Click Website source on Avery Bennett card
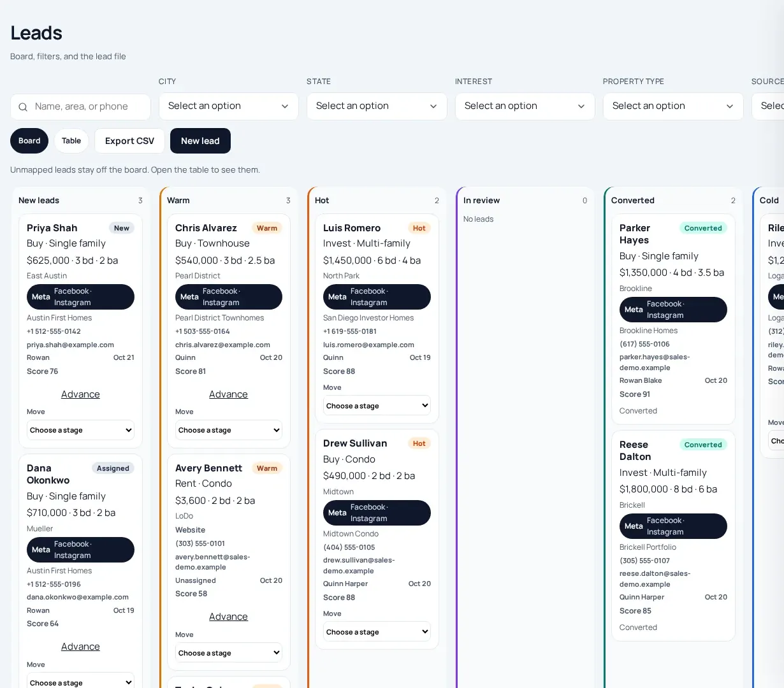This screenshot has height=688, width=784. tap(190, 530)
